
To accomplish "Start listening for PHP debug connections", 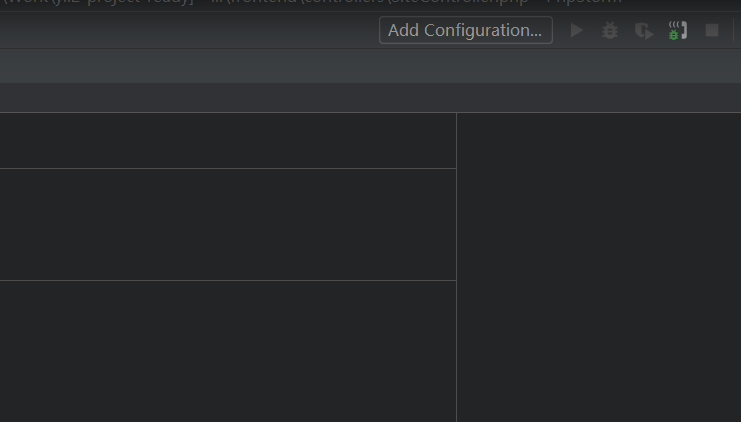I will pos(677,31).
